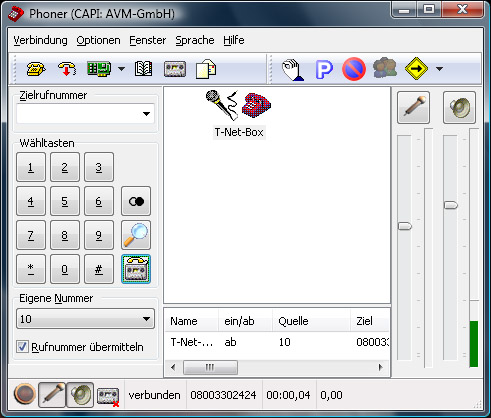Click the microphone volume slider handle

(x=405, y=226)
